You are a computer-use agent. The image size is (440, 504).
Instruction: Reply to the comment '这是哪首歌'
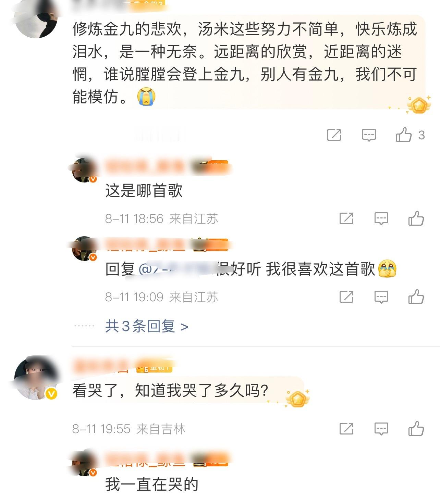point(381,218)
